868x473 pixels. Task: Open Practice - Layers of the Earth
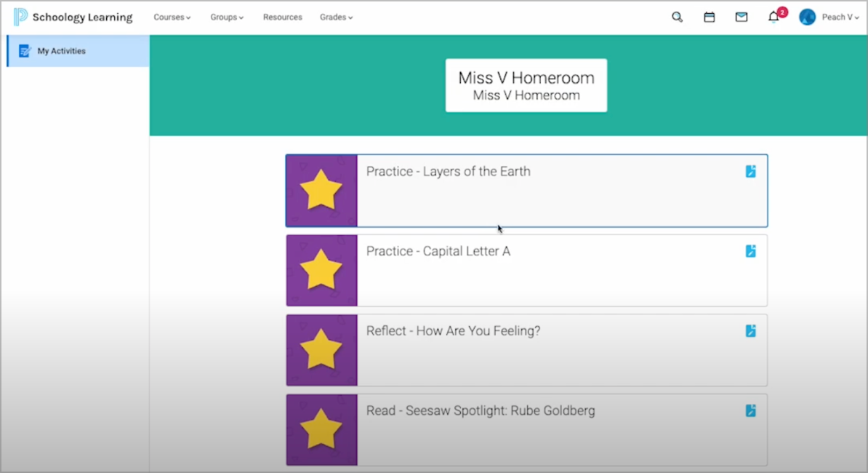pos(448,172)
